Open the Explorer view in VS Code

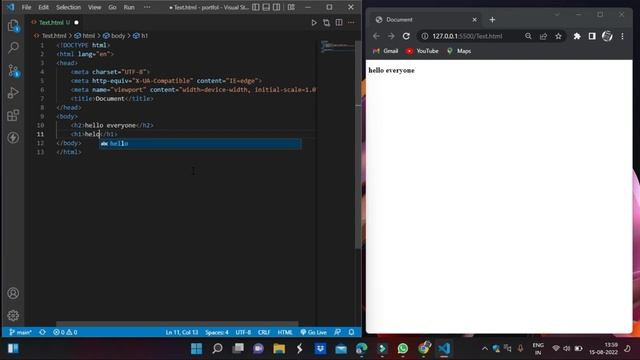coord(13,26)
